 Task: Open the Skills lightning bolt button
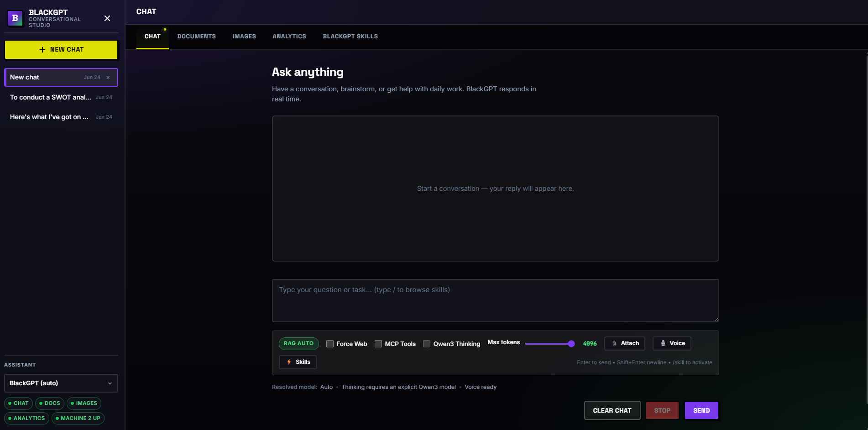[x=298, y=362]
